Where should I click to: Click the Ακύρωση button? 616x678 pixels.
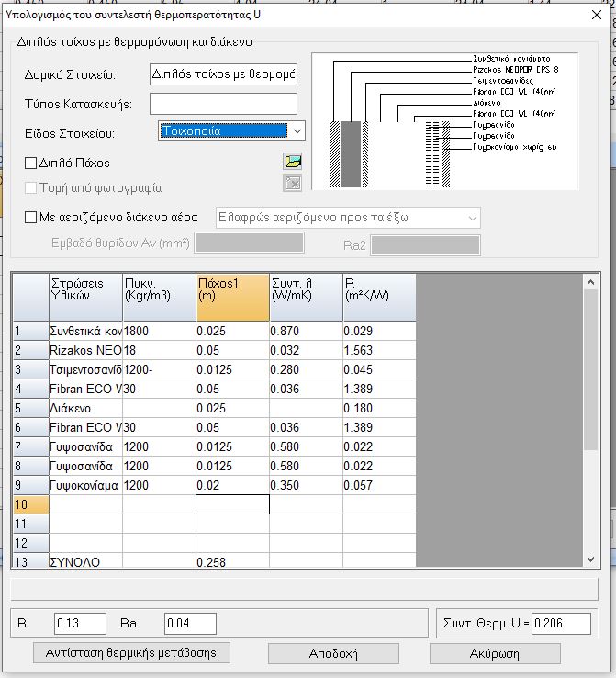[x=495, y=654]
